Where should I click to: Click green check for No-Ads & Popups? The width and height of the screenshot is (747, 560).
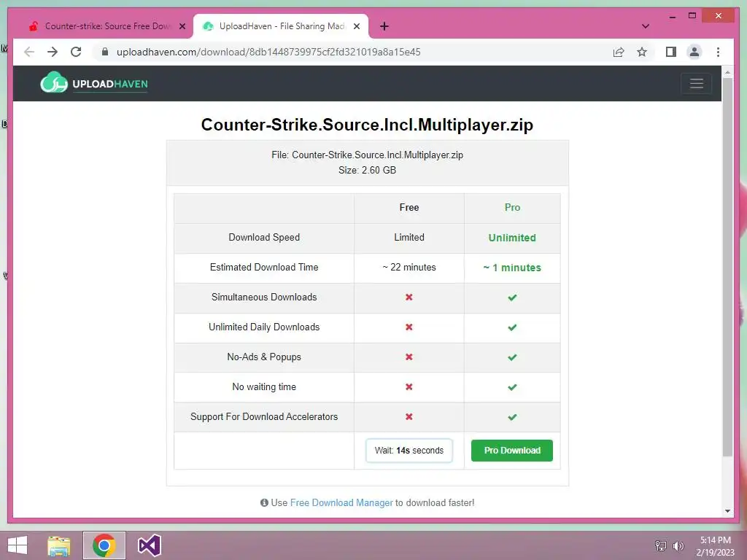[x=512, y=357]
